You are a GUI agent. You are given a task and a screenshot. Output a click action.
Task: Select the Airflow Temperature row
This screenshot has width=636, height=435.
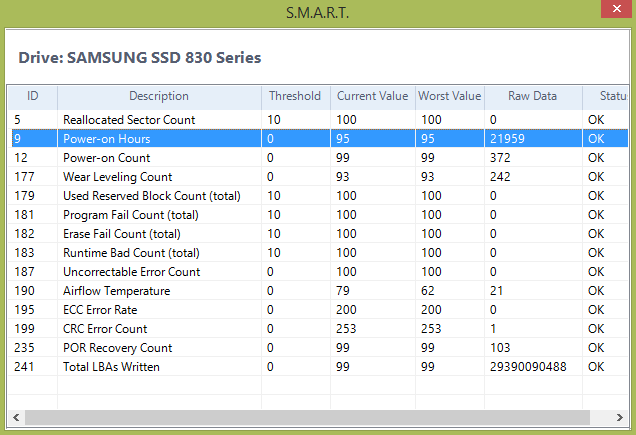318,291
